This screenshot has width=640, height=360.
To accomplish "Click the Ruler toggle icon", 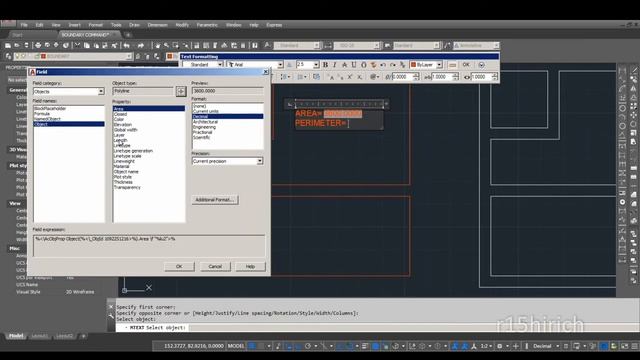I will point(452,65).
